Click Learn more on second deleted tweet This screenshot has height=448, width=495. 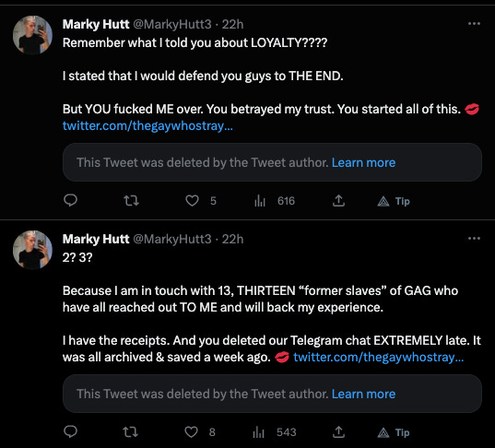[363, 394]
